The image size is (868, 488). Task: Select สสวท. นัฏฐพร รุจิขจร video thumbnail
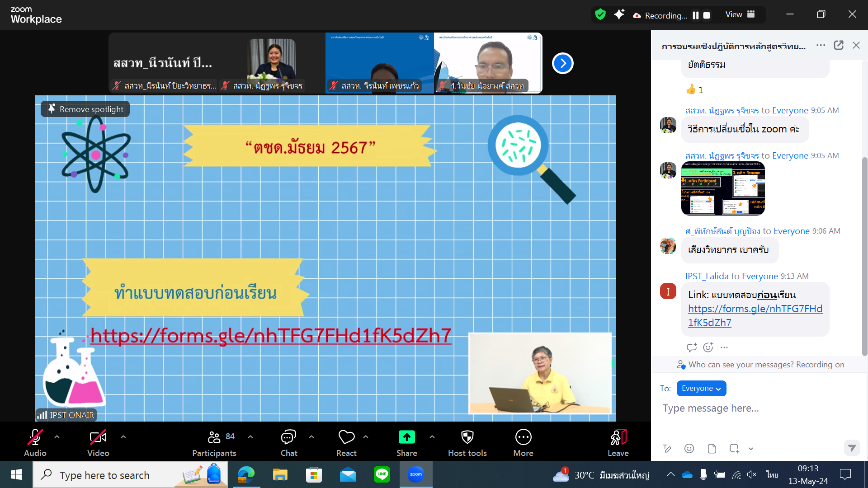[271, 63]
